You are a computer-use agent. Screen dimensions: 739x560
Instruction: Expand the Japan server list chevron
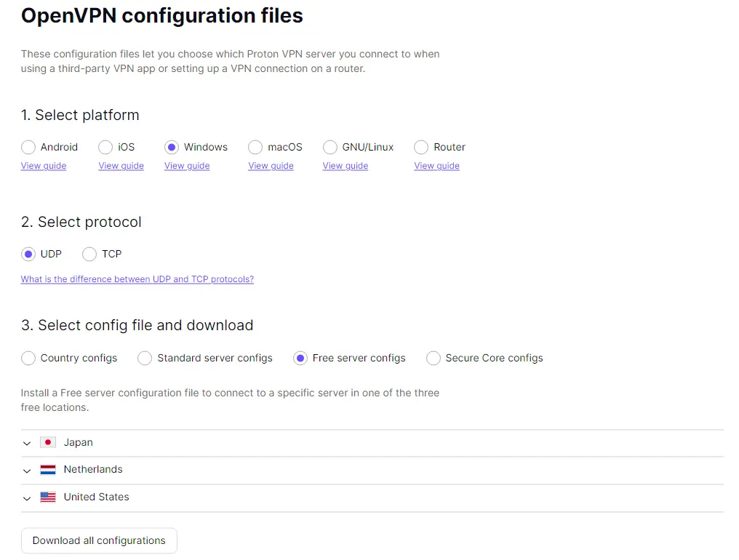click(x=27, y=443)
